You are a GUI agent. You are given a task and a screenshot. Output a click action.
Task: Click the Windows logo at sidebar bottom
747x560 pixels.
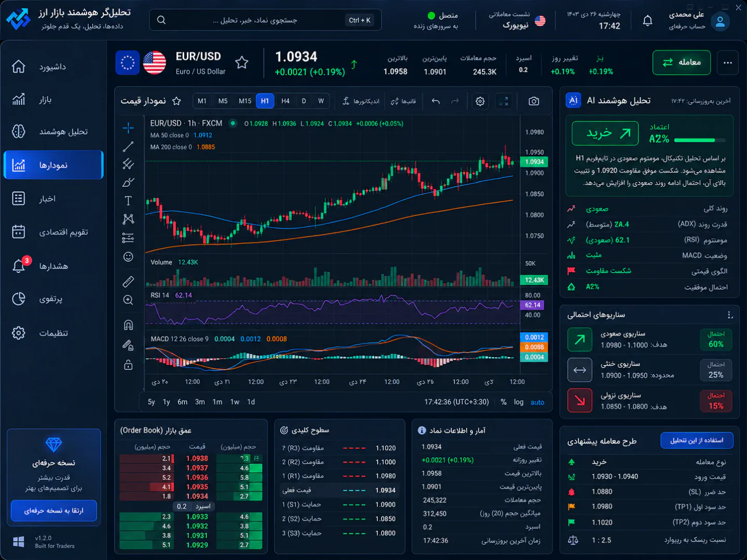(x=19, y=542)
